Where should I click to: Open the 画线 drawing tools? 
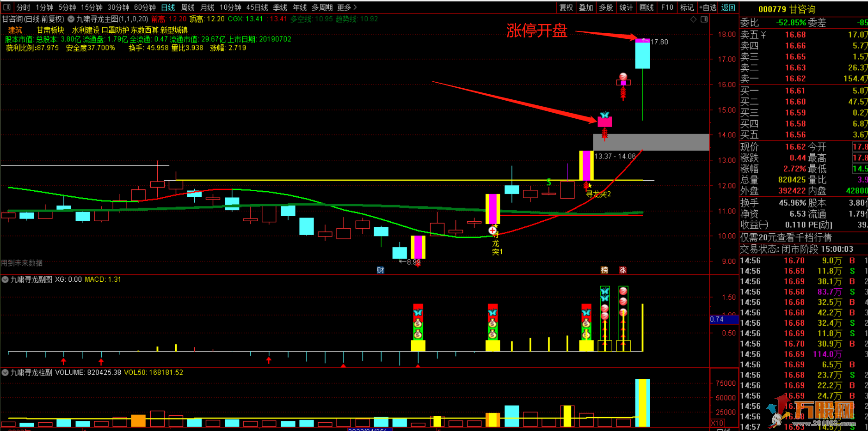[x=646, y=7]
